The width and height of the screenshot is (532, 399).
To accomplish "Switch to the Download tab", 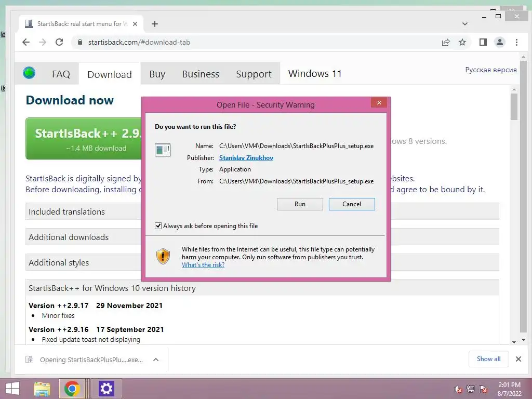I will (110, 74).
